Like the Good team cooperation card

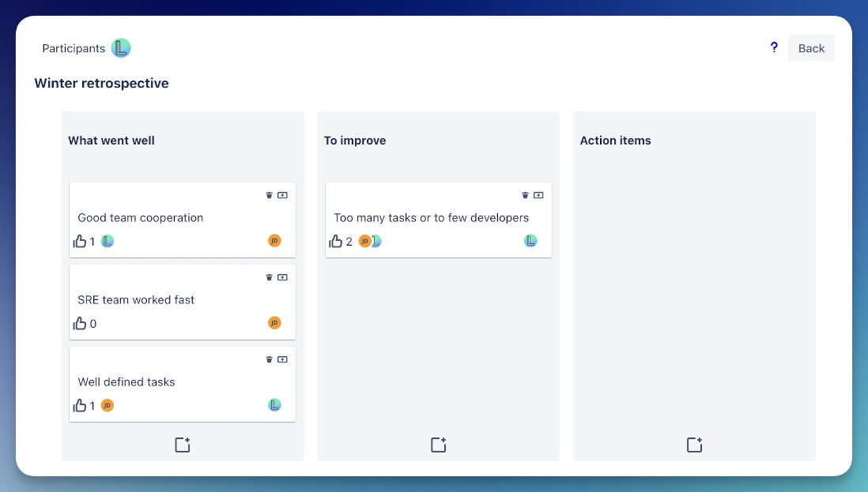tap(80, 241)
